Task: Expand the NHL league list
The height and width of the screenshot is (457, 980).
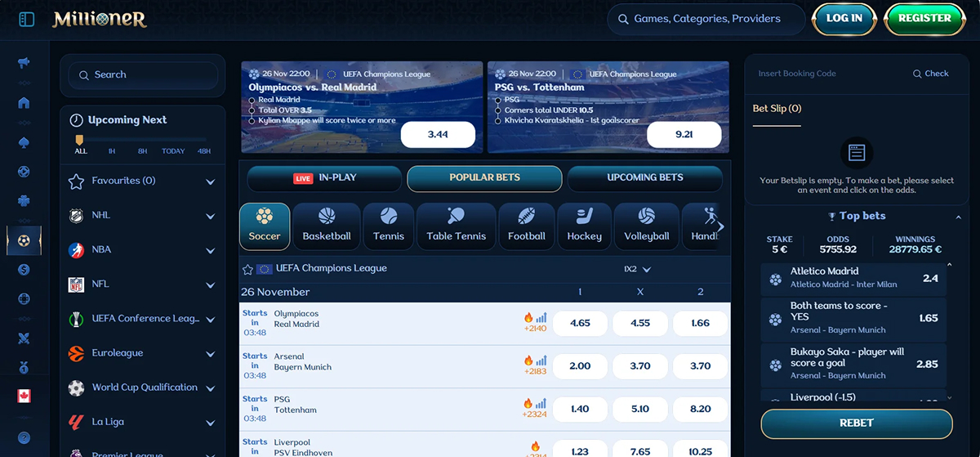Action: click(x=210, y=216)
